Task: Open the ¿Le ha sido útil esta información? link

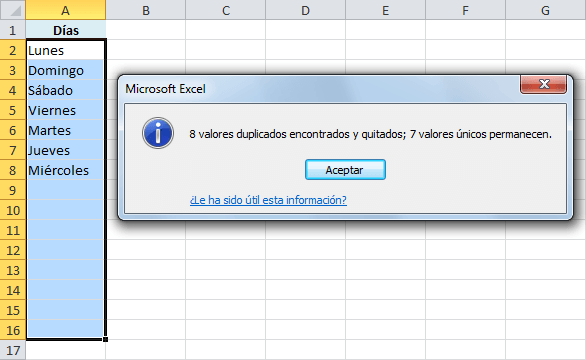Action: pyautogui.click(x=268, y=200)
